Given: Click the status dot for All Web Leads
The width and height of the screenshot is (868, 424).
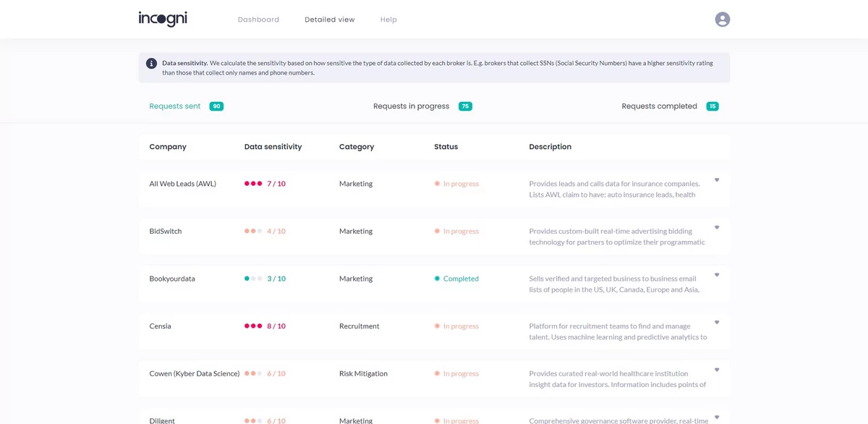Looking at the screenshot, I should point(437,184).
